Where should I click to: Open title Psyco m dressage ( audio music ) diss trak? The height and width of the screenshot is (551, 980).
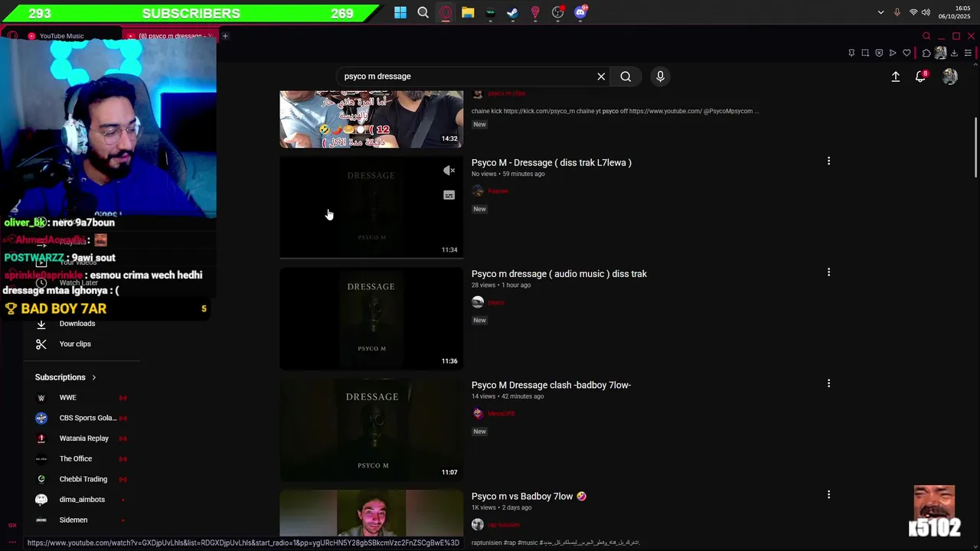[x=559, y=274]
